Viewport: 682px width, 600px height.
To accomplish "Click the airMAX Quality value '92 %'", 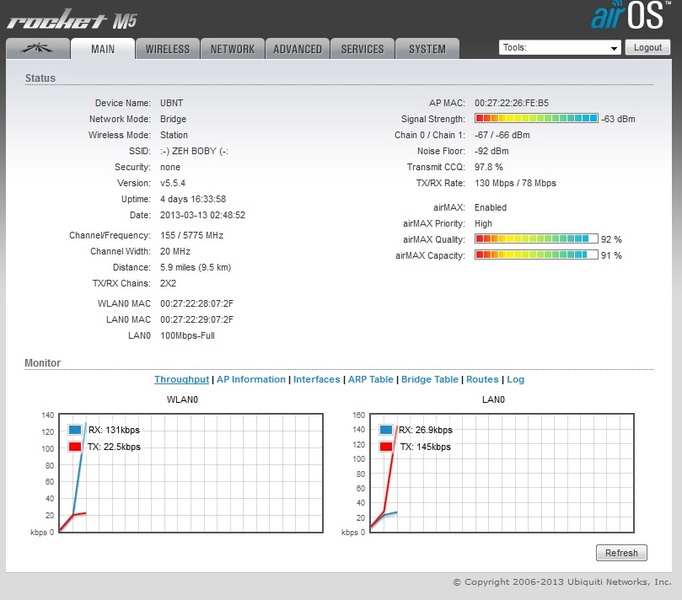I will tap(611, 239).
